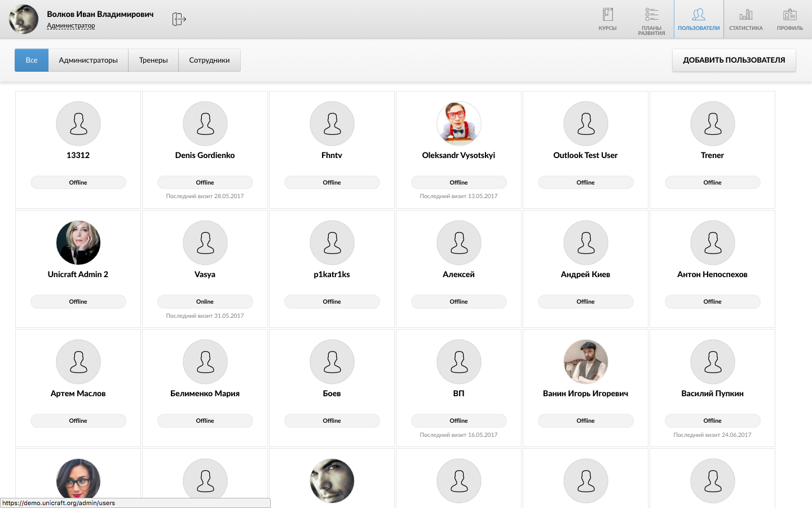Click Волков Иван Владимирович profile photo
Screen dimensions: 812x508
tap(24, 19)
